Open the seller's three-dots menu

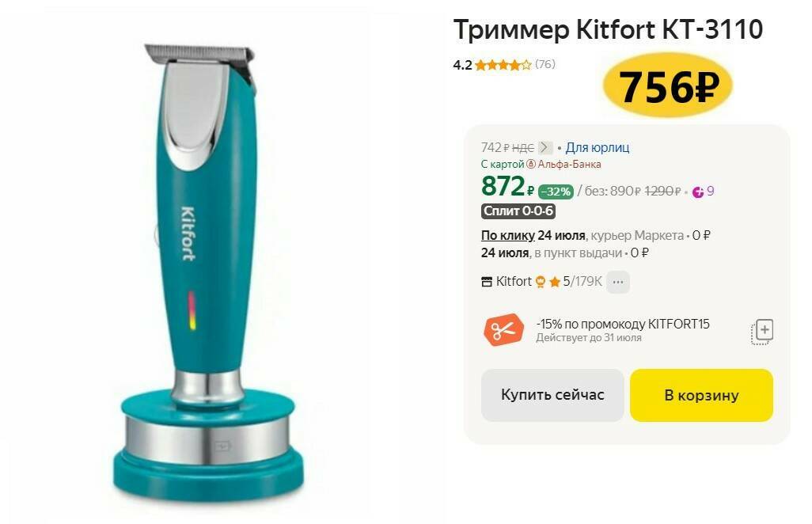(x=618, y=283)
